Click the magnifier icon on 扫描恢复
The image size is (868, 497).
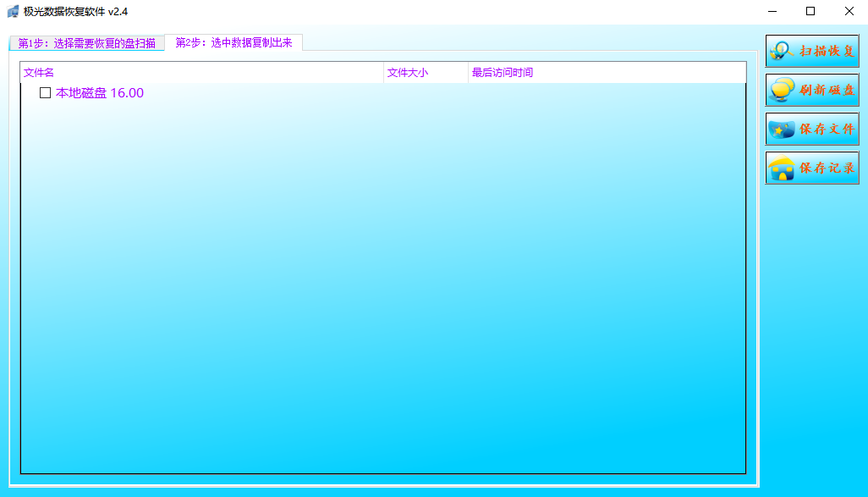[781, 52]
